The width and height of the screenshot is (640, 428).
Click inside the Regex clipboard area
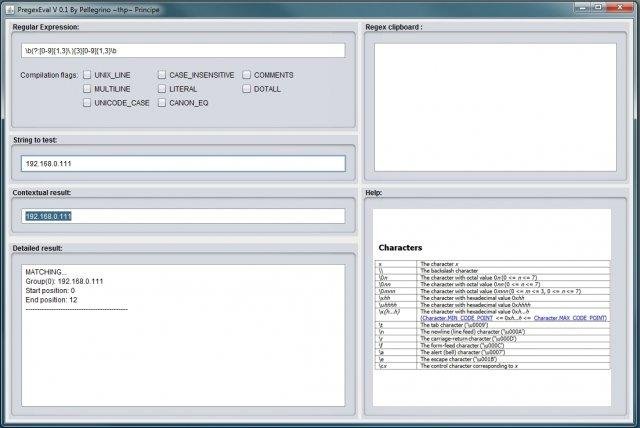[x=496, y=107]
